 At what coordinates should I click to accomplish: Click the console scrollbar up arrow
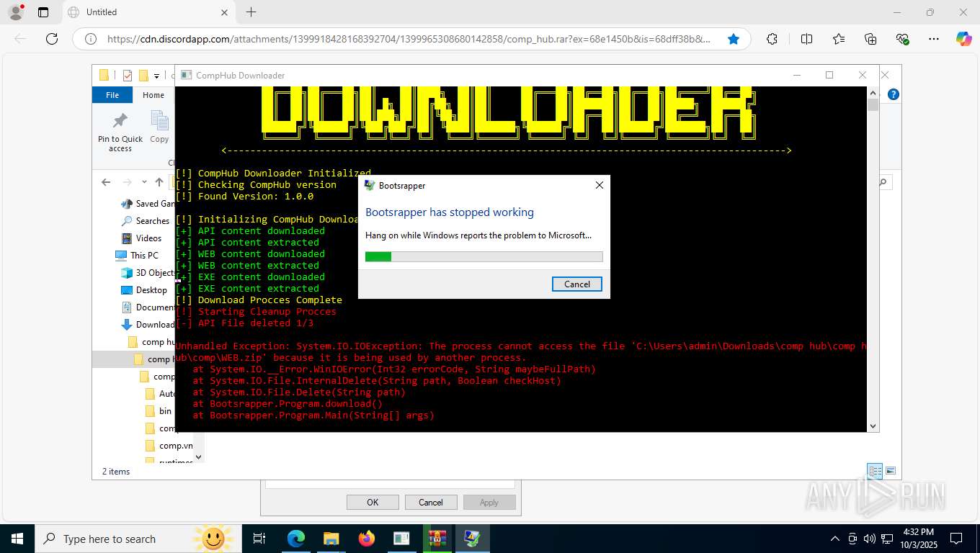(873, 93)
